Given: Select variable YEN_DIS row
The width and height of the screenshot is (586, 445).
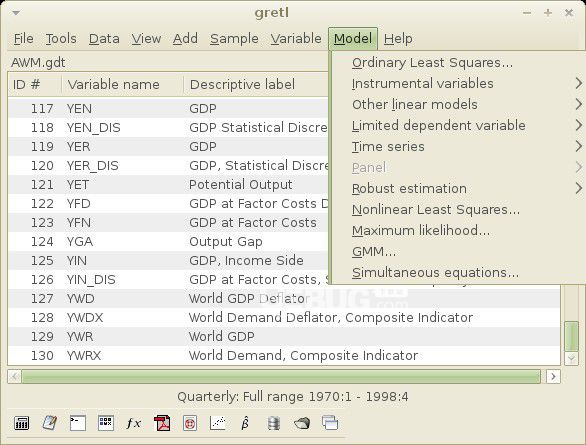Looking at the screenshot, I should pyautogui.click(x=168, y=127).
